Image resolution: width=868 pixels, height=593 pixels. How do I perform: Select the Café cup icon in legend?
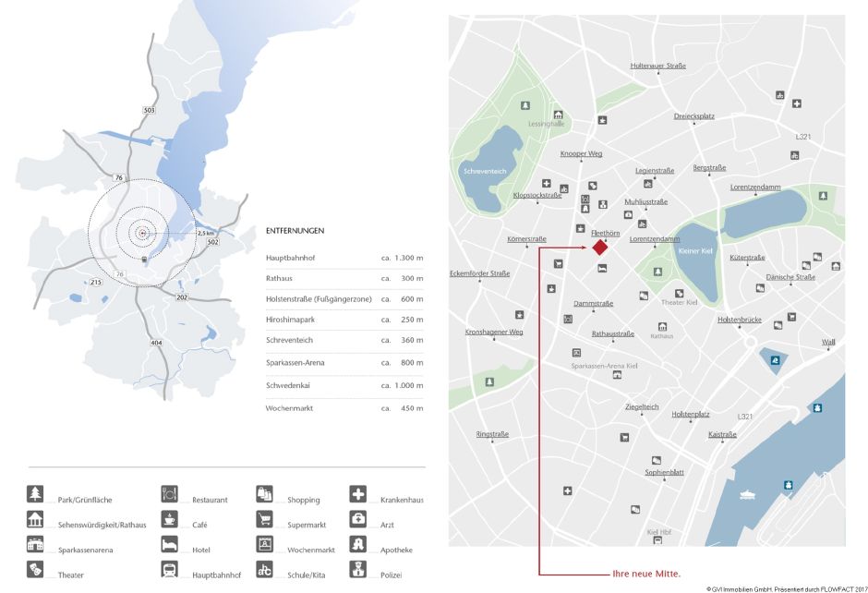coord(169,518)
